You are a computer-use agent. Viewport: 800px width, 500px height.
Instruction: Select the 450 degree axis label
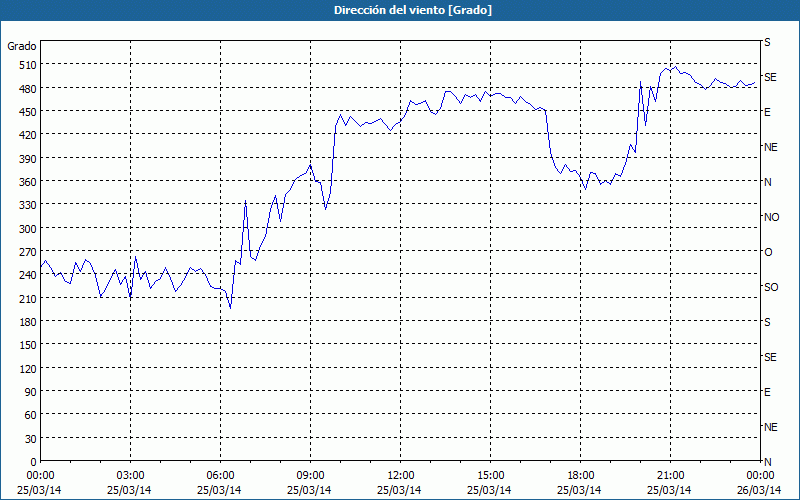pyautogui.click(x=28, y=111)
